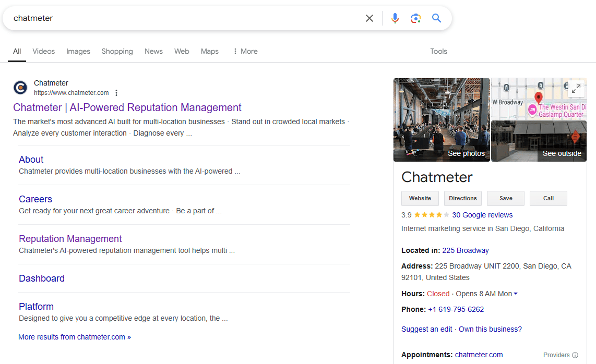Viewport: 596px width, 364px height.
Task: Open the More search filters menu
Action: [x=245, y=51]
